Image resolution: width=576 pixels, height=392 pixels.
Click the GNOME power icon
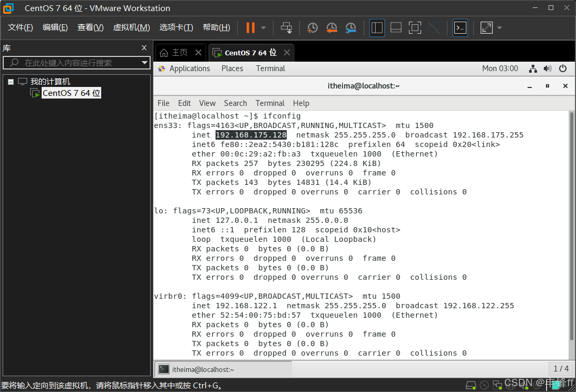(x=563, y=68)
